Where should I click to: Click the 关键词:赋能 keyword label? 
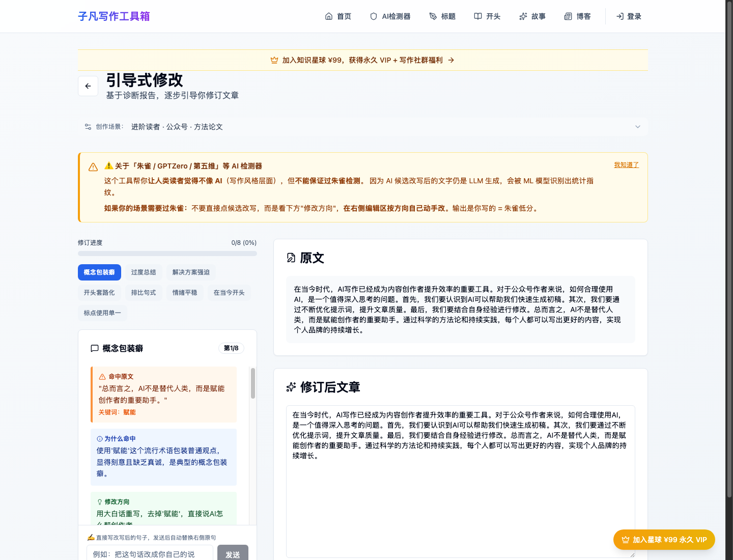117,412
